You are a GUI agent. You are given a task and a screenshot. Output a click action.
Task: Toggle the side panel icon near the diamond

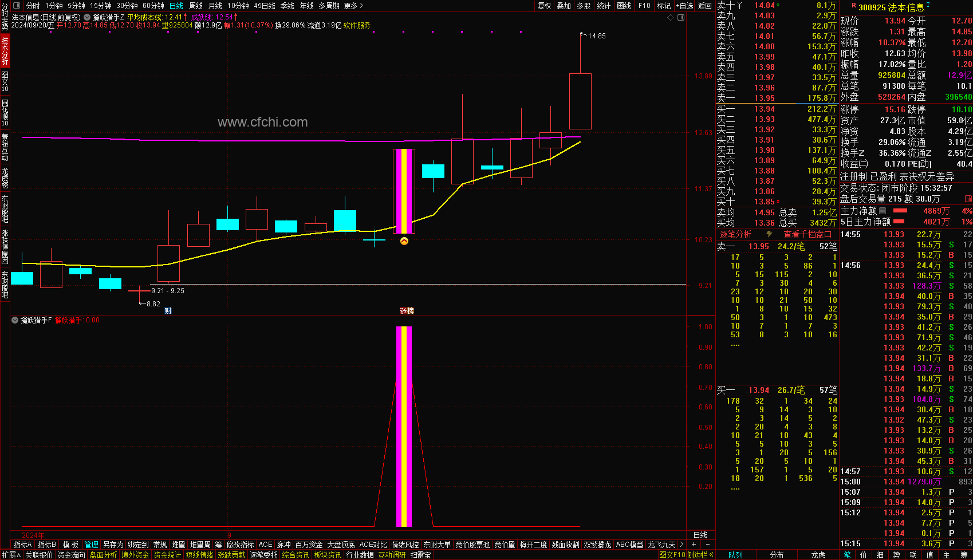click(x=681, y=17)
